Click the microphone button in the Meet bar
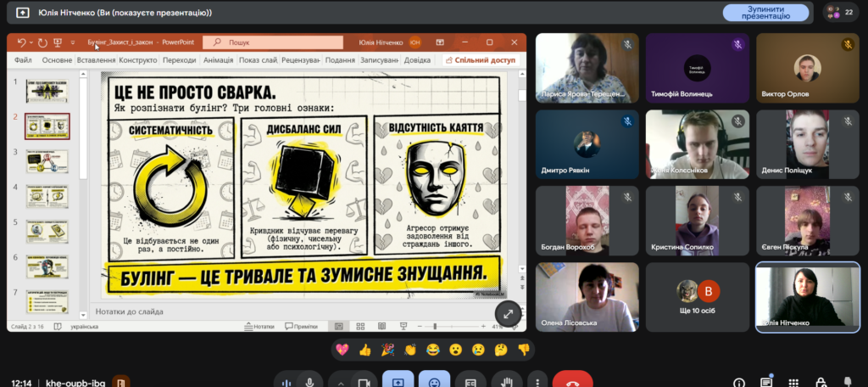The height and width of the screenshot is (387, 868). pos(310,382)
